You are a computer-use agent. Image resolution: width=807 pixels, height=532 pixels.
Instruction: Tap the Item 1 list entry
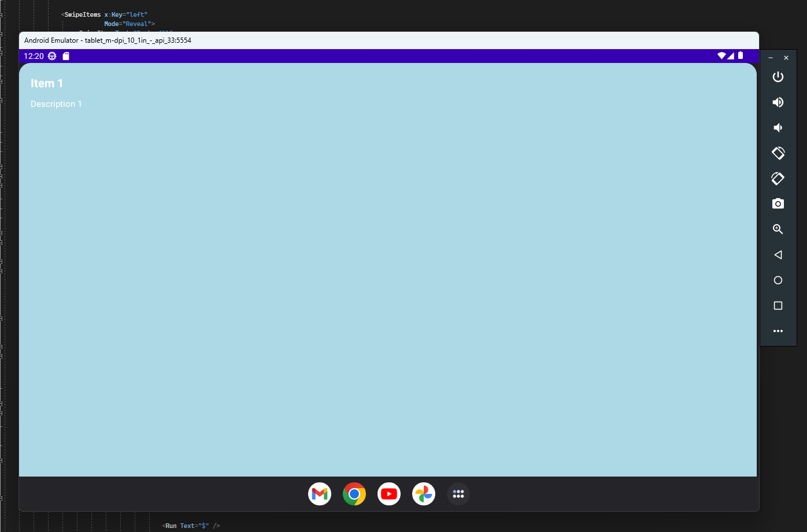[47, 83]
